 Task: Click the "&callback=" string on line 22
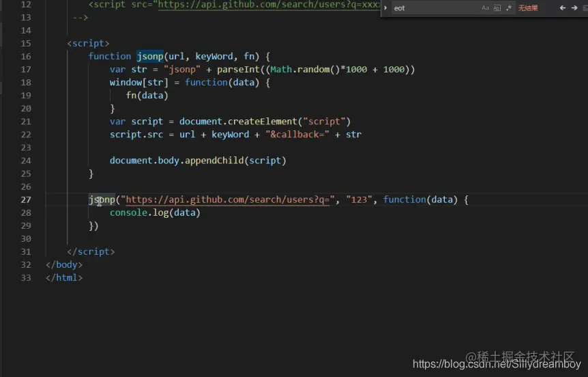[297, 135]
